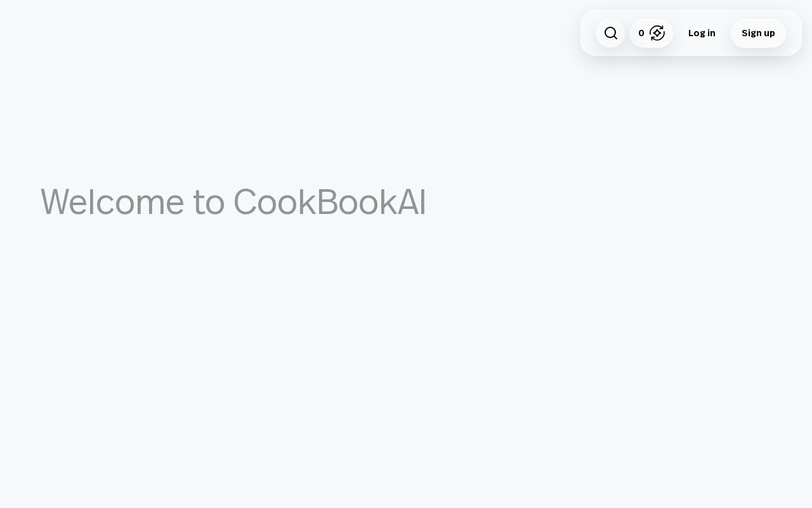This screenshot has height=508, width=812.
Task: Tap the search lens beside the credits counter
Action: 610,33
